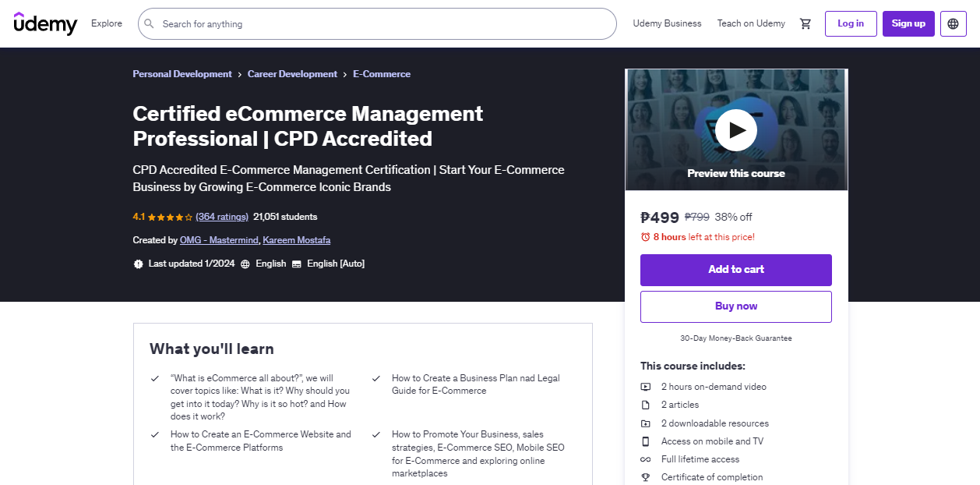Open the Explore menu
This screenshot has height=485, width=980.
click(x=107, y=23)
